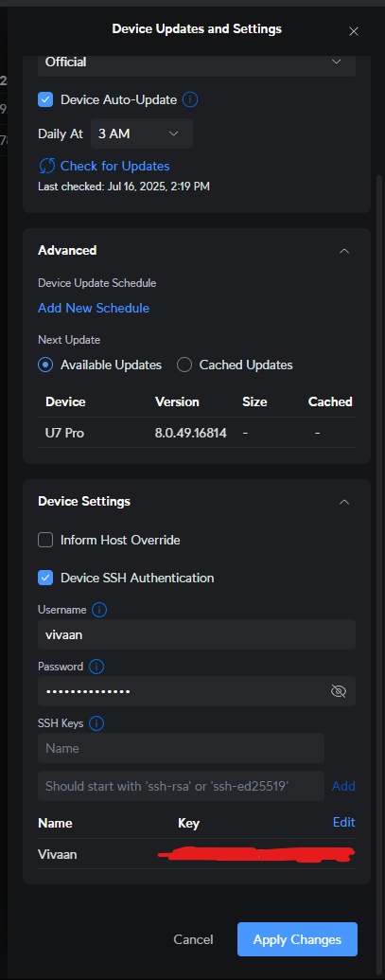This screenshot has width=385, height=980.
Task: Select the Available Updates radio option
Action: point(45,365)
